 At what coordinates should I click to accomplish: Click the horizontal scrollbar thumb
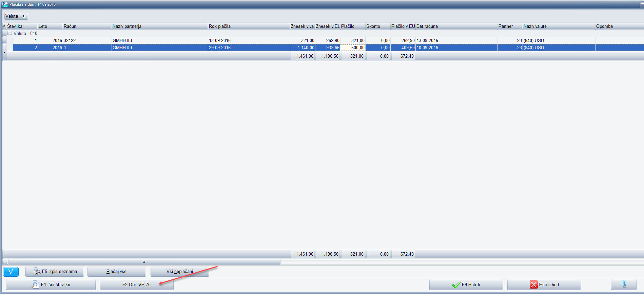(x=144, y=262)
